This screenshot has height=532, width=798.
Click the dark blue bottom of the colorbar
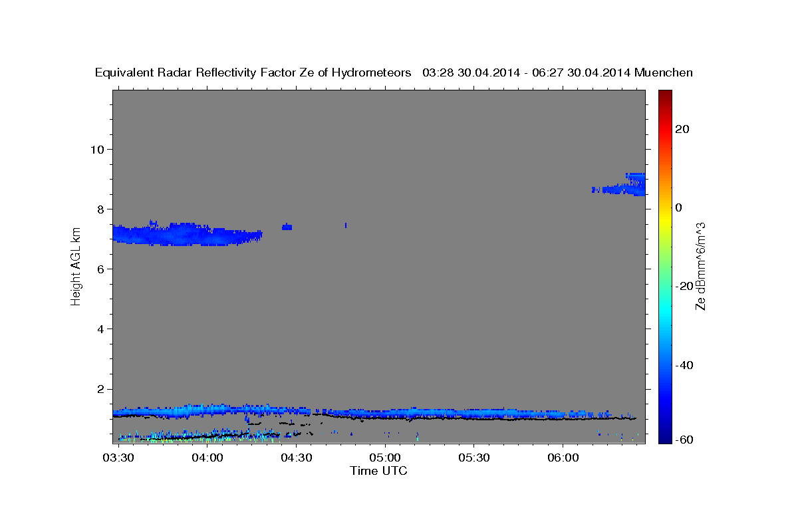[x=664, y=432]
